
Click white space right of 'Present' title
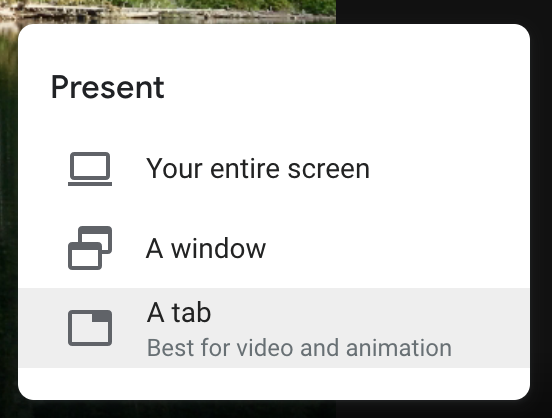345,87
